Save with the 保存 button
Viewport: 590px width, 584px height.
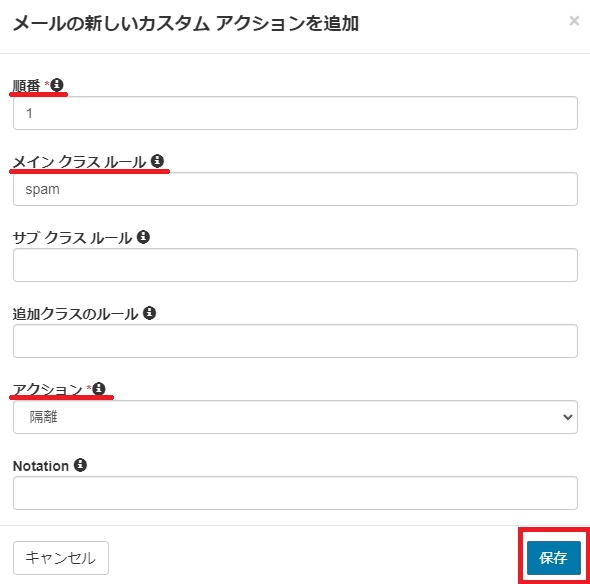(554, 558)
